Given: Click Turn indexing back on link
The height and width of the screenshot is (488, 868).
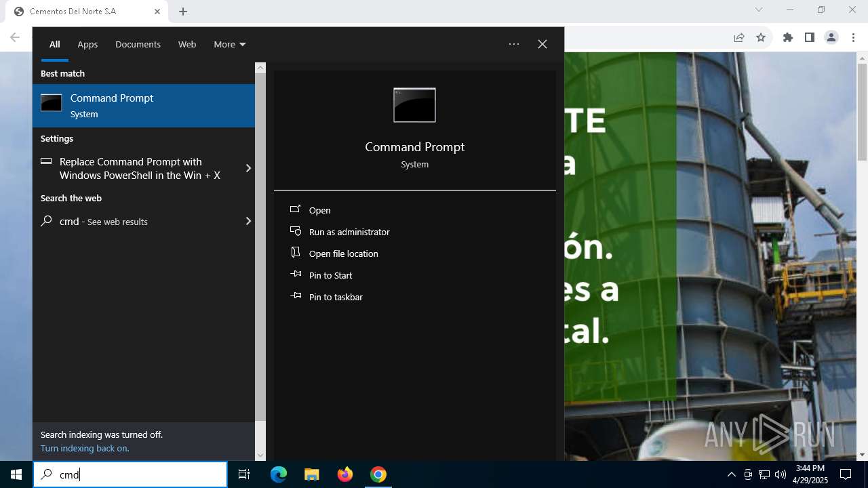Looking at the screenshot, I should pos(85,448).
